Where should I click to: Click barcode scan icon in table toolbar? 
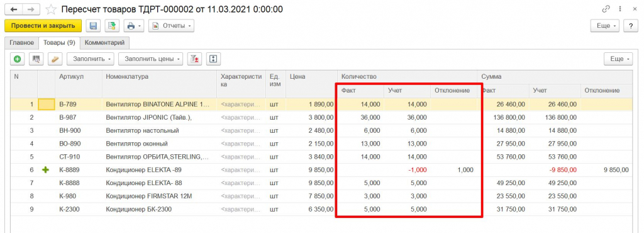point(36,59)
